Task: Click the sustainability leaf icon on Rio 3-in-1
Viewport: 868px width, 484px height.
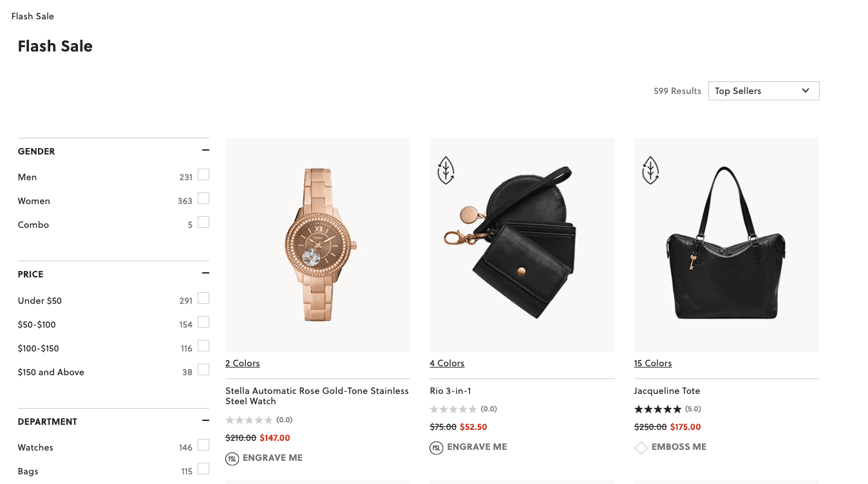Action: tap(446, 169)
